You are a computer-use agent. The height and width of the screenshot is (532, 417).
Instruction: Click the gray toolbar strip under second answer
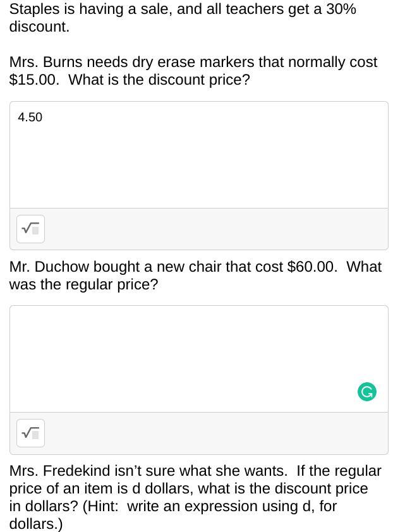[x=215, y=433]
